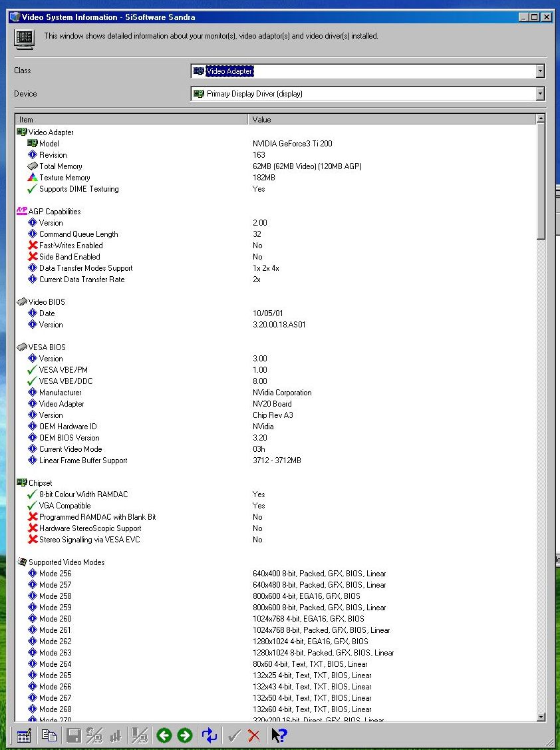
Task: Click the green check beside VESA VBE/PM
Action: point(33,370)
